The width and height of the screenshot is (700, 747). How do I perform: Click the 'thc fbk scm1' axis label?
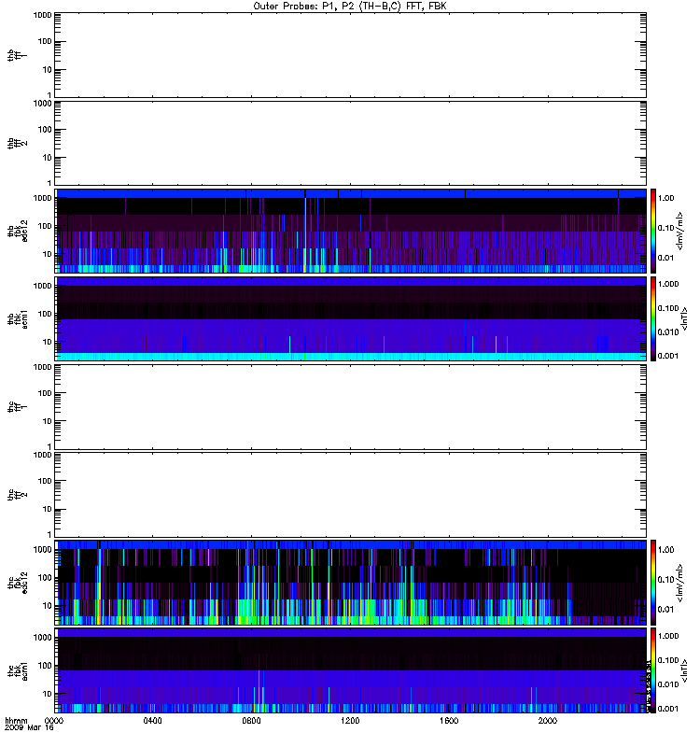click(x=17, y=670)
